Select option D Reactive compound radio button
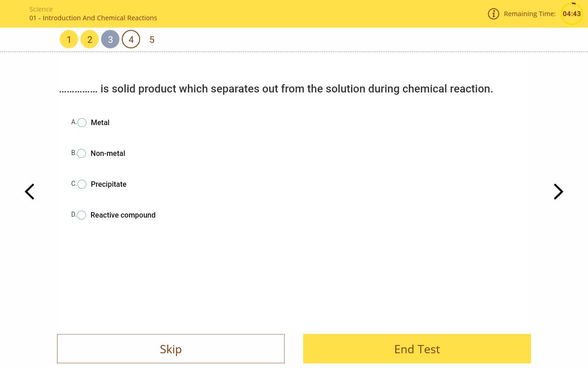Image resolution: width=588 pixels, height=368 pixels. click(x=82, y=215)
